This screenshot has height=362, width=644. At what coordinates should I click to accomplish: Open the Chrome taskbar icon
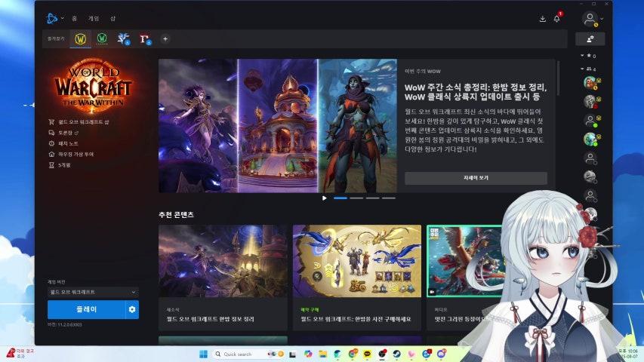click(x=353, y=354)
